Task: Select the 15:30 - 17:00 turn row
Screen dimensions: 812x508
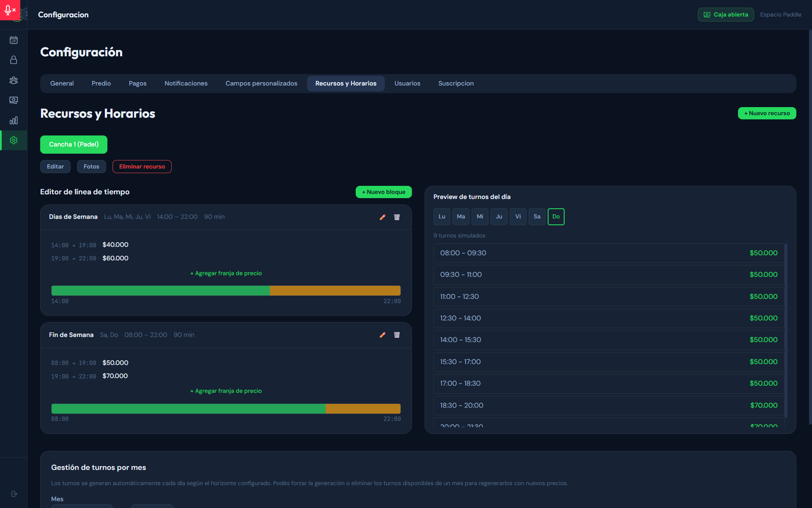Action: 609,362
